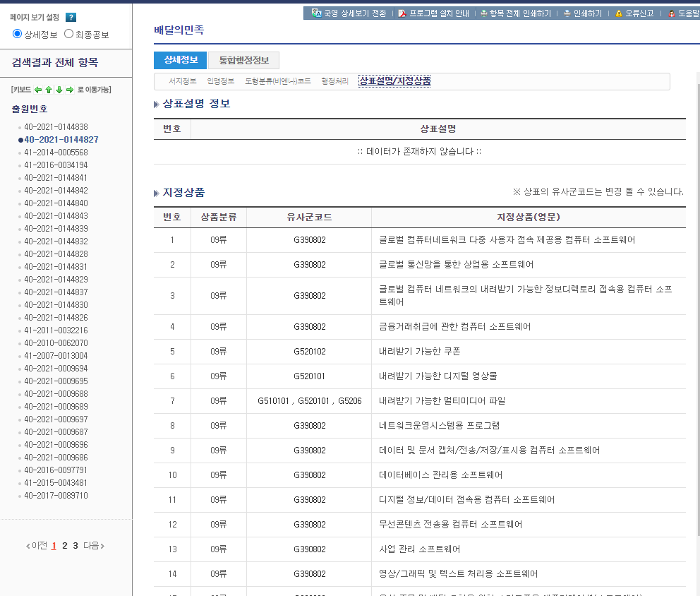
Task: Open application number 40-2021-0144829
Action: [x=56, y=280]
